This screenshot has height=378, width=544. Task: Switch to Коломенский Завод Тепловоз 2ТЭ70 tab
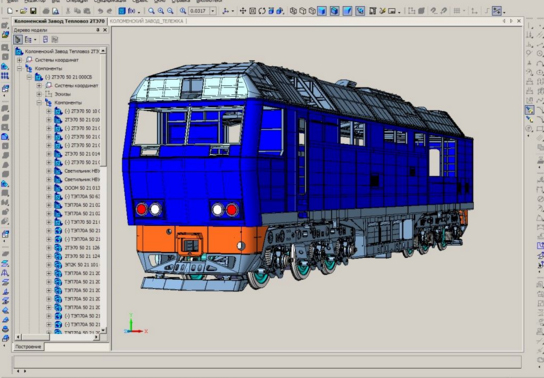60,21
